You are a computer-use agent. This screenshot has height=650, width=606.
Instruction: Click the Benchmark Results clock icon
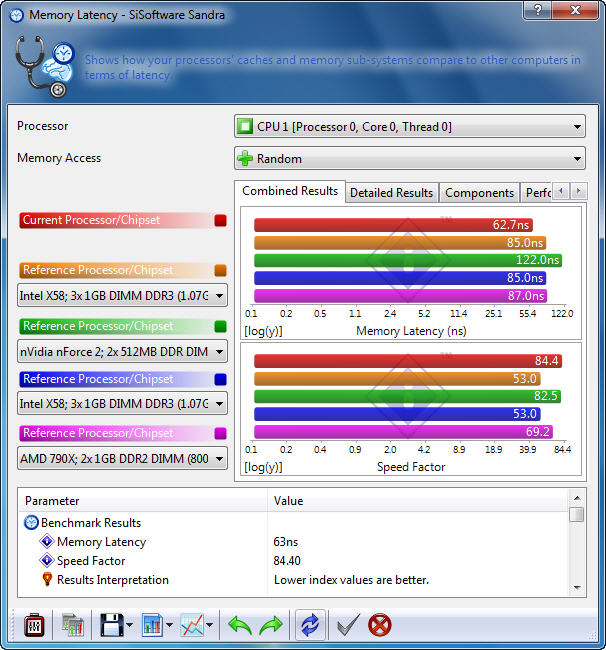coord(31,523)
